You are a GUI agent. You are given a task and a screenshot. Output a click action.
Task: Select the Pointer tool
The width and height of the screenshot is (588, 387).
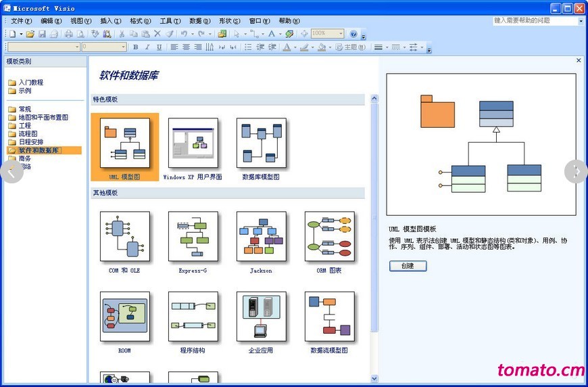click(x=237, y=34)
